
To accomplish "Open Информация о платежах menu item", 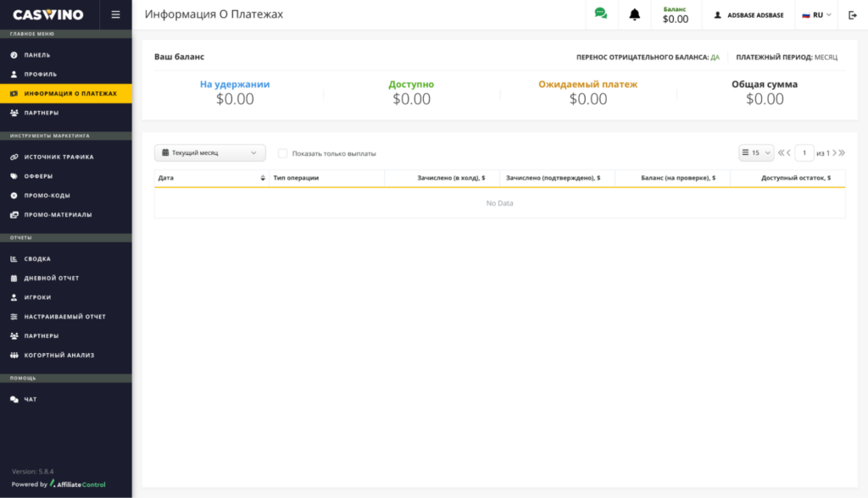I will coord(66,93).
